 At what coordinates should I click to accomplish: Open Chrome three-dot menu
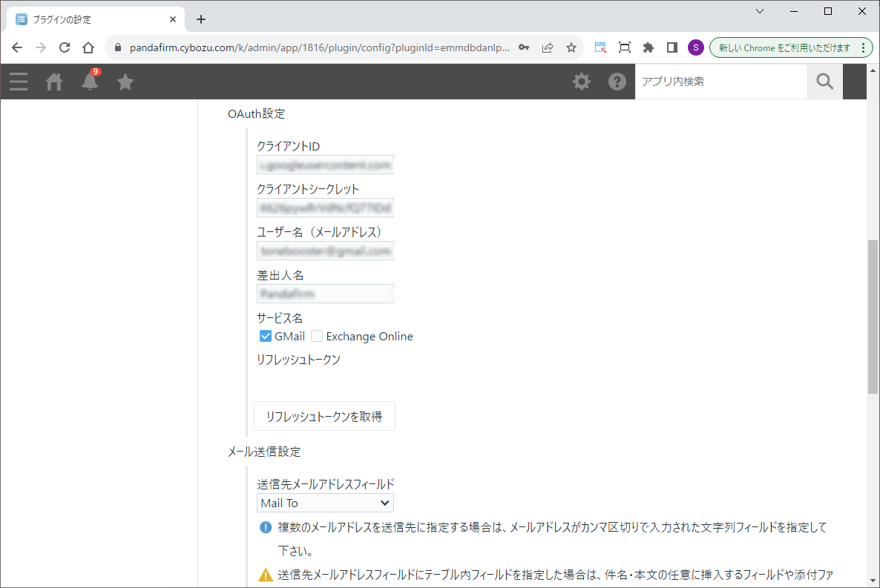(862, 47)
